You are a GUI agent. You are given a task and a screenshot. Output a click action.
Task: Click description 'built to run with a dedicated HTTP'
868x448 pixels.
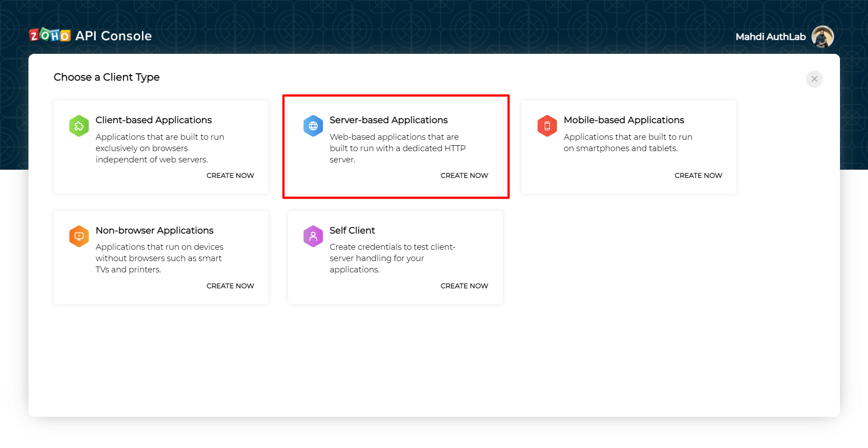tap(397, 148)
